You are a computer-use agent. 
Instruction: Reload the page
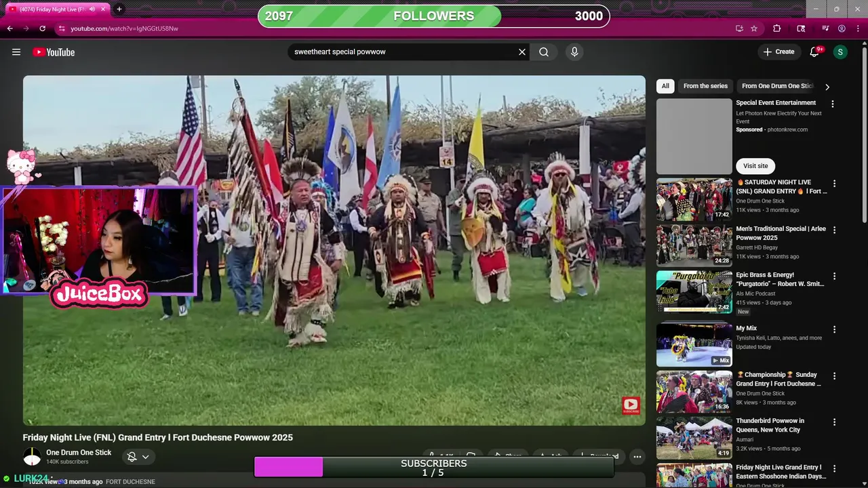point(43,28)
